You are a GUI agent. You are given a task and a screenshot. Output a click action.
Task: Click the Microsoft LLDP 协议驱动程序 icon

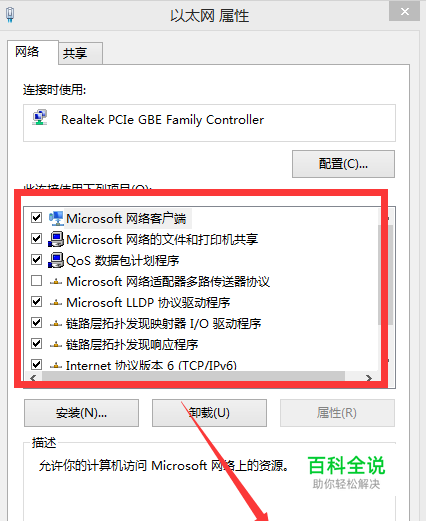pyautogui.click(x=56, y=303)
